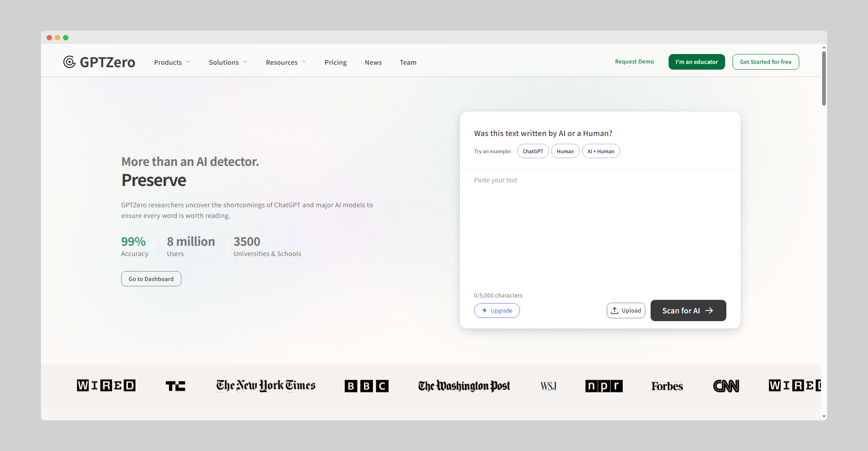Screen dimensions: 868x451
Task: Click the 3500 Universities & Schools statistic
Action: coord(267,246)
